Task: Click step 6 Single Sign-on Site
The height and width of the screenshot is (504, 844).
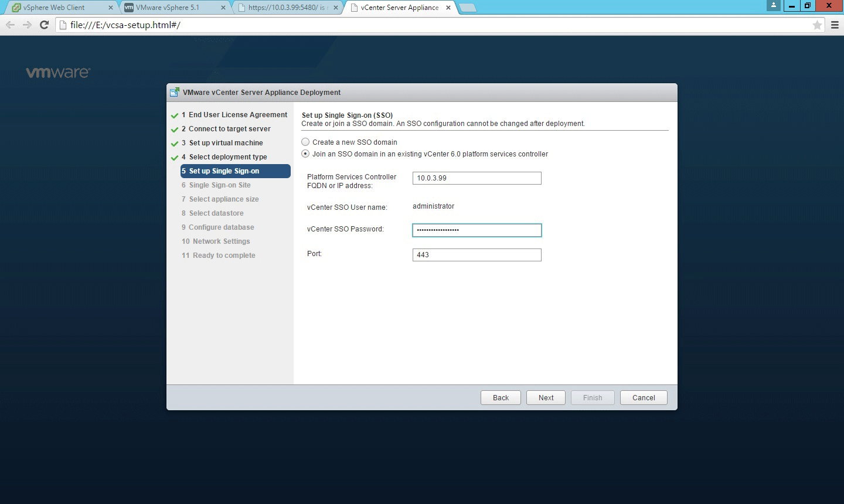Action: 216,185
